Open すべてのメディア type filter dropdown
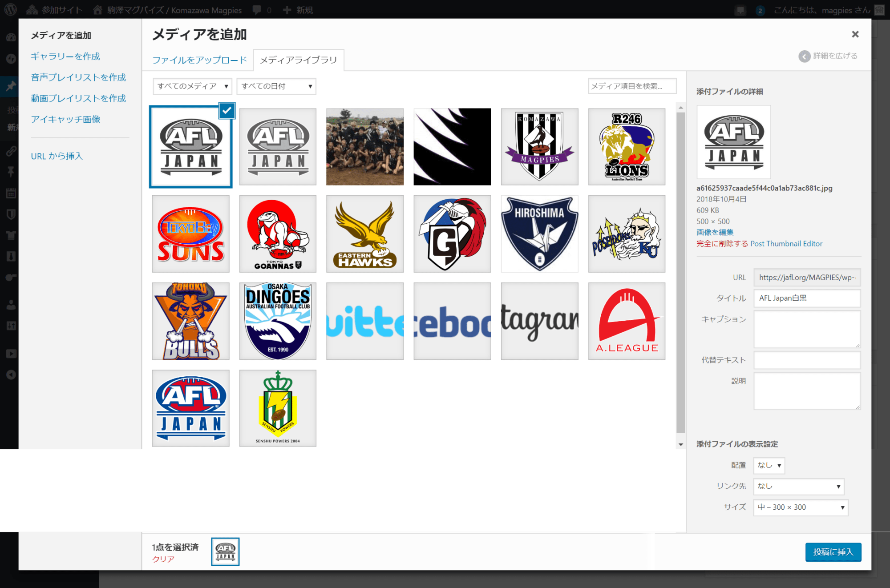The image size is (890, 588). (192, 86)
